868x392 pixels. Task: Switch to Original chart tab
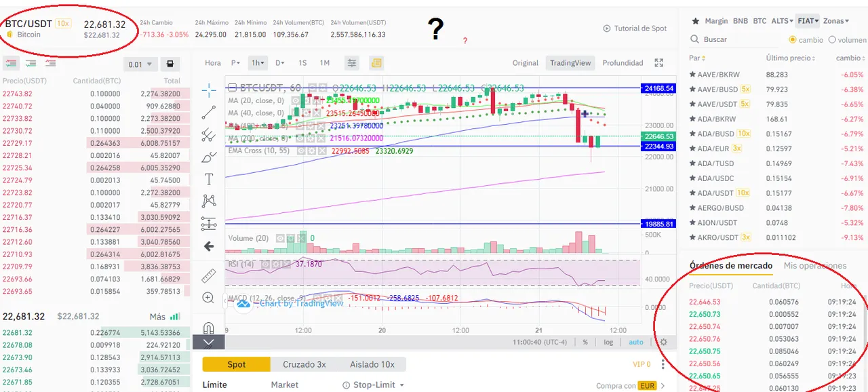point(525,63)
